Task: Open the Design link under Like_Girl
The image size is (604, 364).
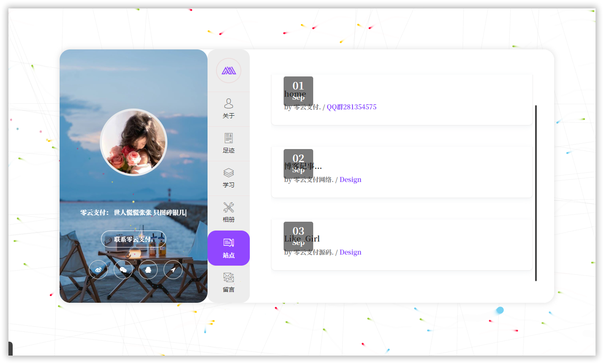Action: pos(350,253)
